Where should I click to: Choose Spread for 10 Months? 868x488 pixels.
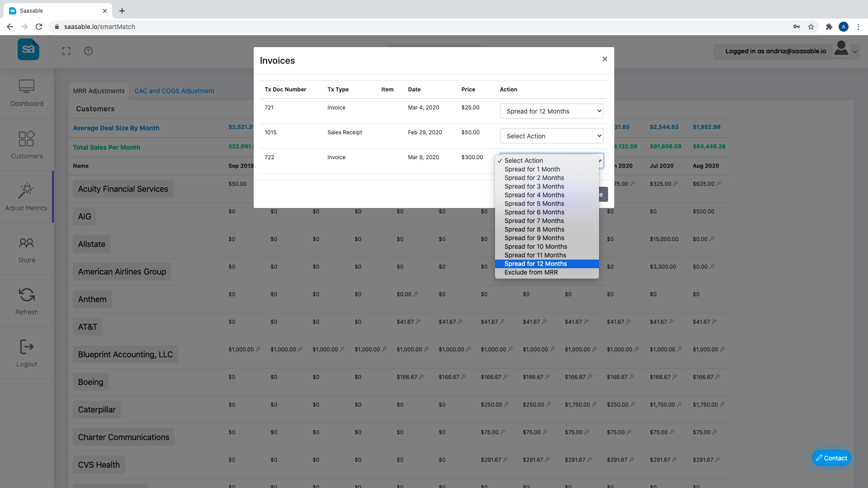[x=547, y=246]
